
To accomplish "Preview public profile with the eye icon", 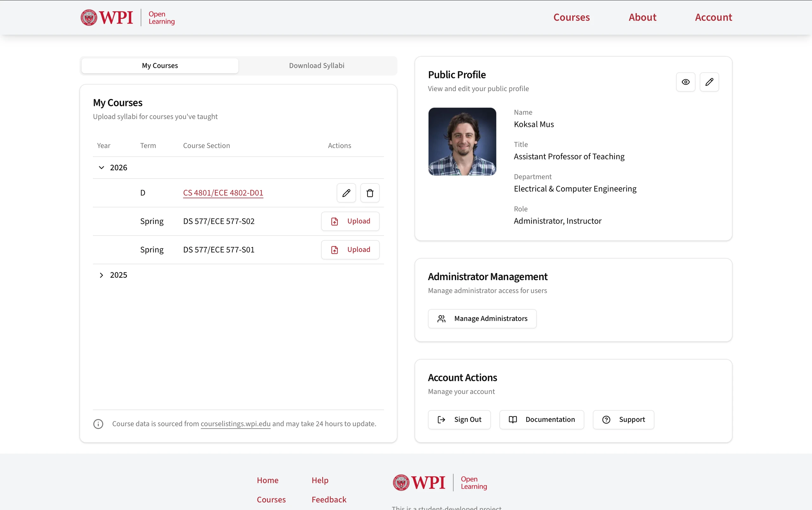I will [685, 82].
